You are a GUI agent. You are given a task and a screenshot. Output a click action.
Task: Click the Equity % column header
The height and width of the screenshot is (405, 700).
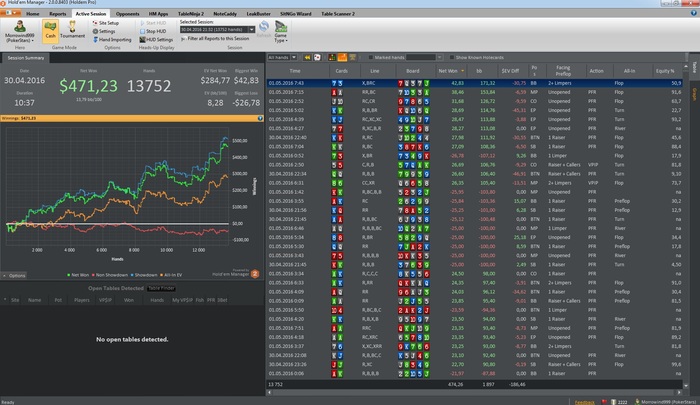pos(665,71)
